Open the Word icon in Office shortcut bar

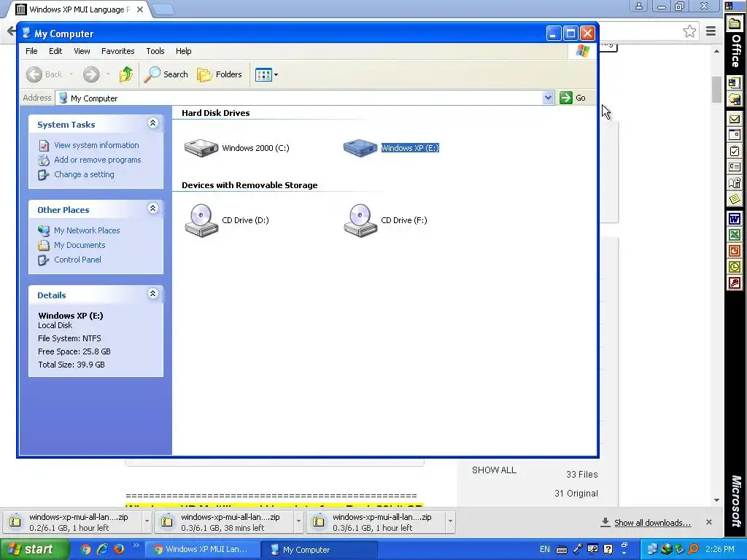(735, 219)
